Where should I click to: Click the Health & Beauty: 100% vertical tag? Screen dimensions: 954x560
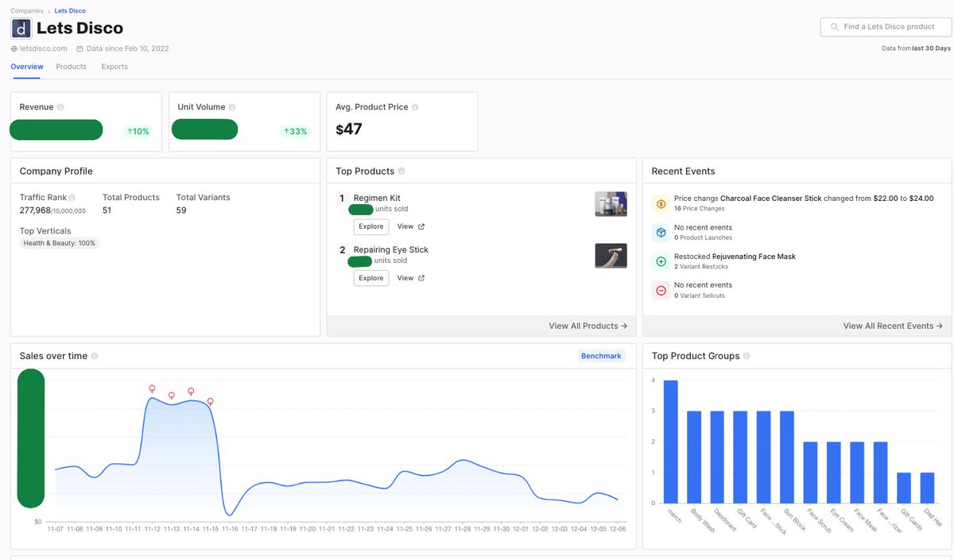click(x=60, y=243)
